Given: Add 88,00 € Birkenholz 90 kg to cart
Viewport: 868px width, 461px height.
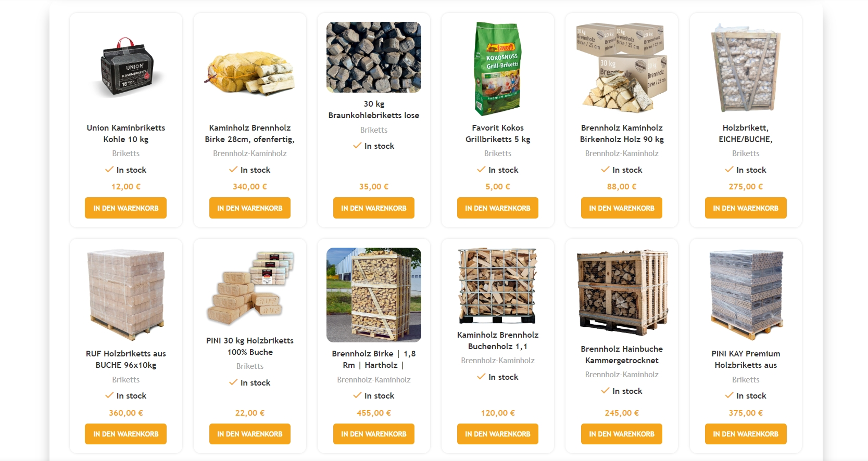Looking at the screenshot, I should (622, 208).
